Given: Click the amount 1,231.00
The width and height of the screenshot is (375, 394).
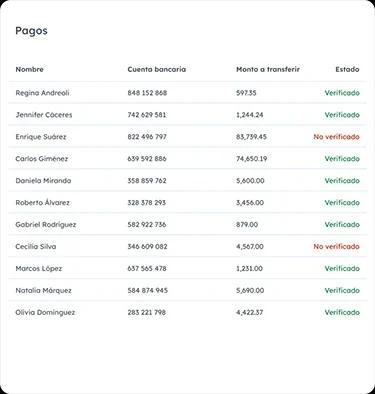Looking at the screenshot, I should click(x=249, y=269).
